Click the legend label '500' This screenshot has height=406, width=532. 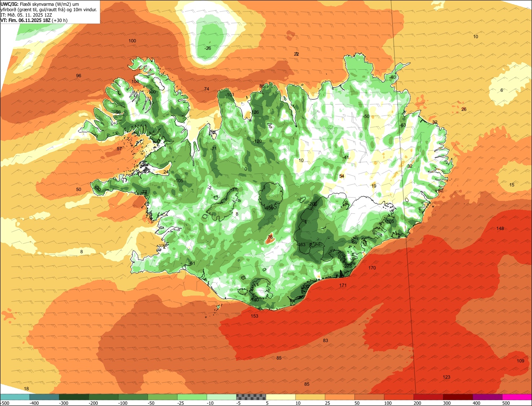click(506, 403)
